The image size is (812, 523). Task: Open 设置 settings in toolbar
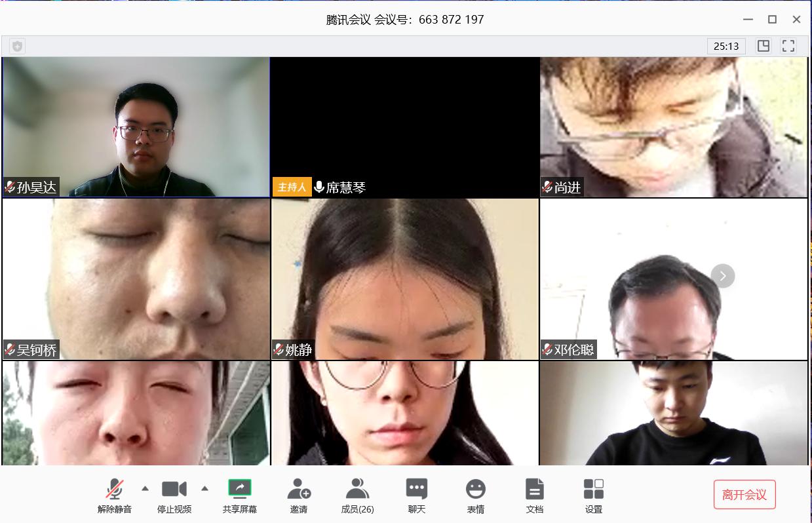click(x=594, y=495)
